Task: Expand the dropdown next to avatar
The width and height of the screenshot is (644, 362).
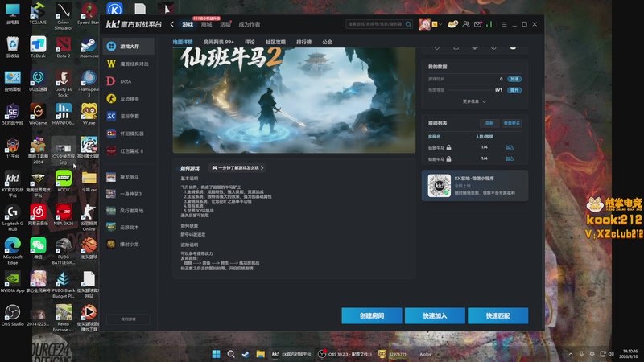Action: tap(440, 25)
